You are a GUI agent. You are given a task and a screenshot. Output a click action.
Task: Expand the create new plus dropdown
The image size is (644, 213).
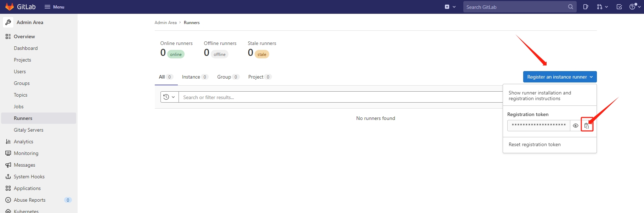point(450,7)
